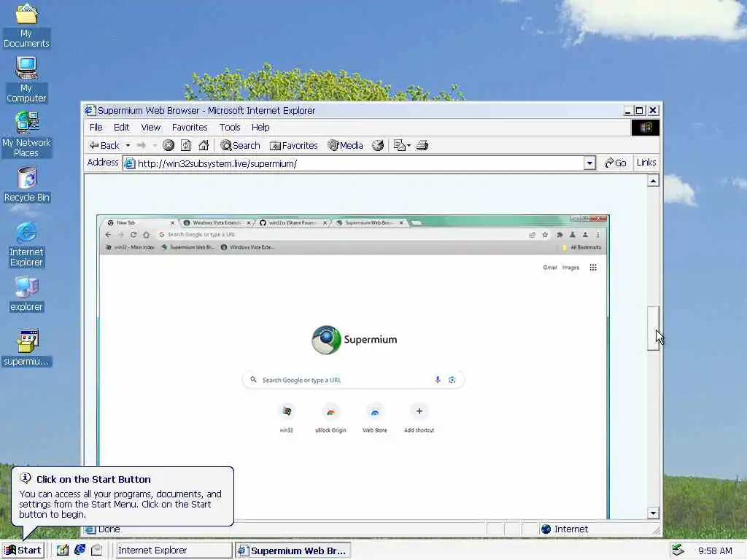Launch Internet Explorer from quick launch
This screenshot has width=747, height=560.
80,550
